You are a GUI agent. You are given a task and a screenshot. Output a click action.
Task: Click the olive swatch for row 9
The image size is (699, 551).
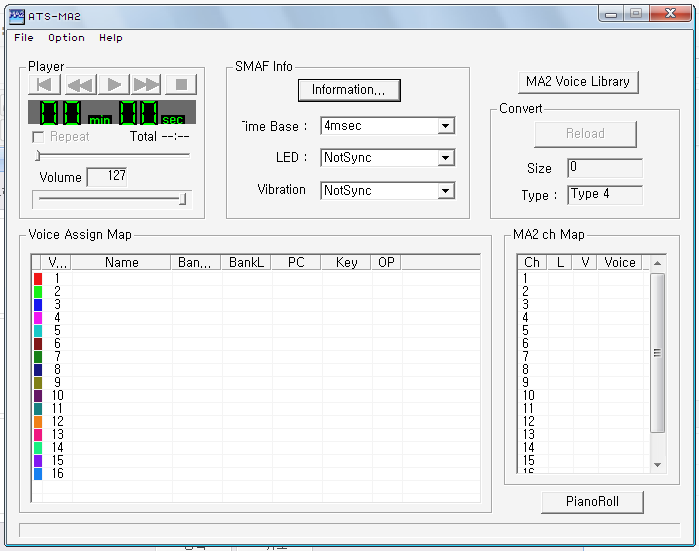[x=38, y=382]
